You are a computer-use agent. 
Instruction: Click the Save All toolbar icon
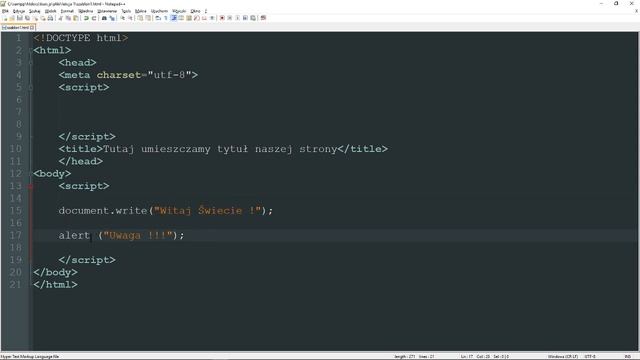tap(27, 18)
